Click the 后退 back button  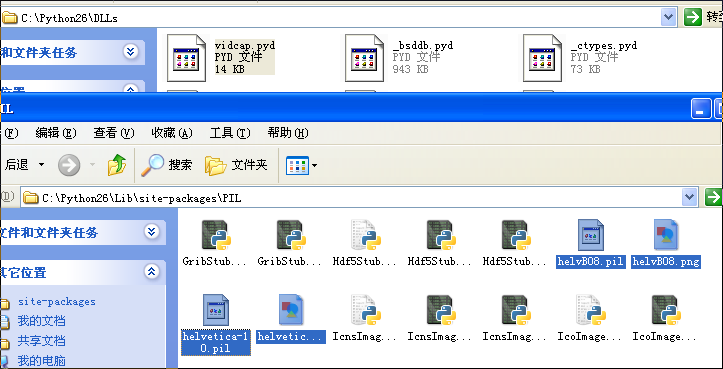pyautogui.click(x=17, y=165)
